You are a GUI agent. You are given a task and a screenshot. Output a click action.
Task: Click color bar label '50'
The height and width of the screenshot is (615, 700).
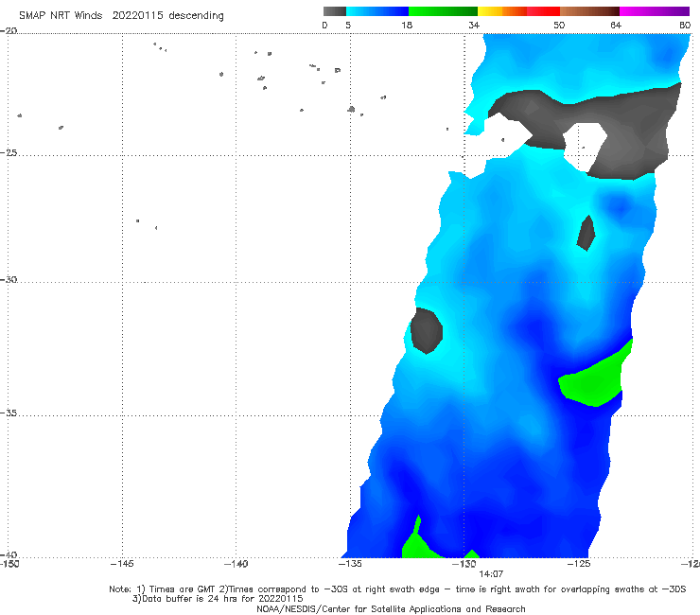[559, 25]
